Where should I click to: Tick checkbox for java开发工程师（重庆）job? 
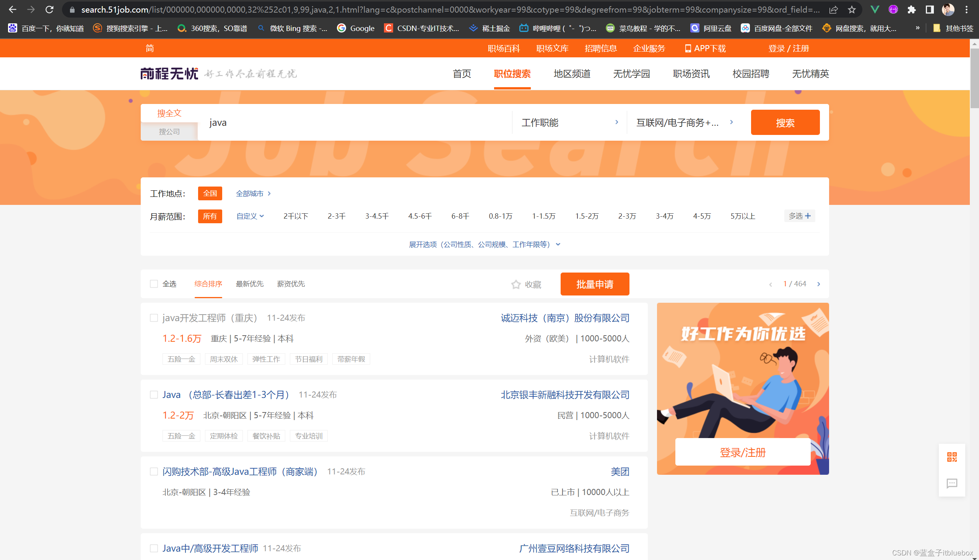[x=154, y=318]
